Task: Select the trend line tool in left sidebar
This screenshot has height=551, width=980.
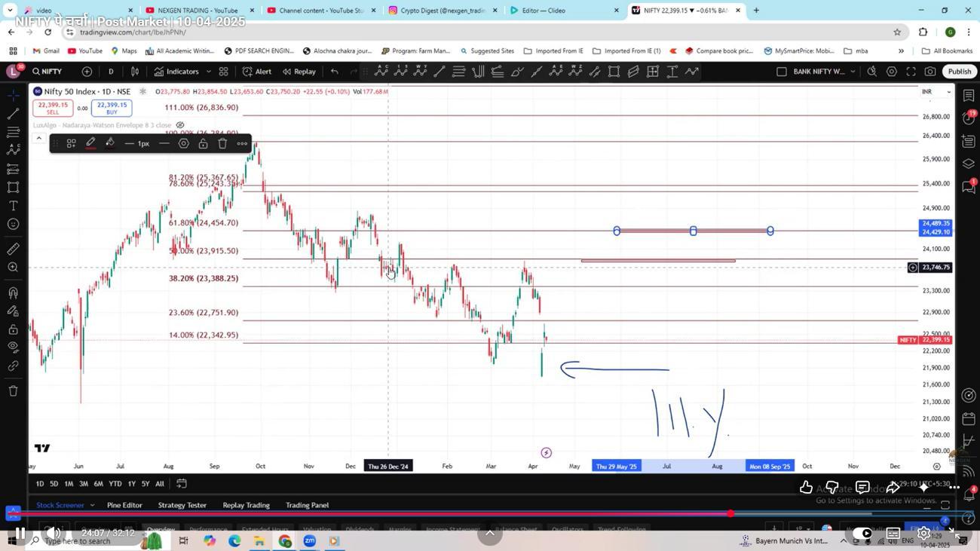Action: click(13, 114)
